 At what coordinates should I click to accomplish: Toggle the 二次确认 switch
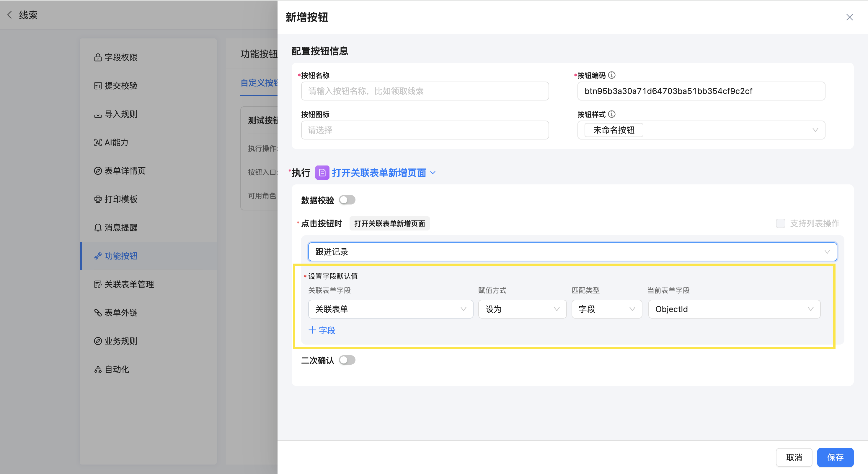pyautogui.click(x=347, y=360)
